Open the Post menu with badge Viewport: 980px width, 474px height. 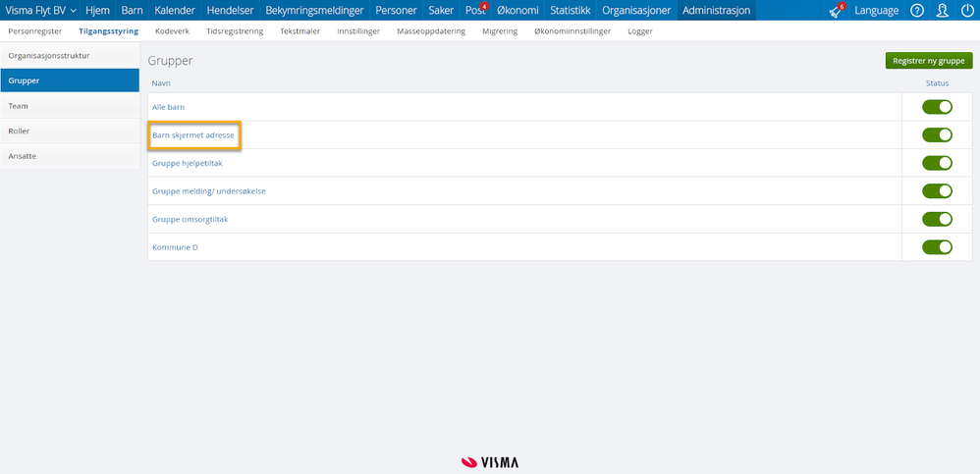coord(475,11)
